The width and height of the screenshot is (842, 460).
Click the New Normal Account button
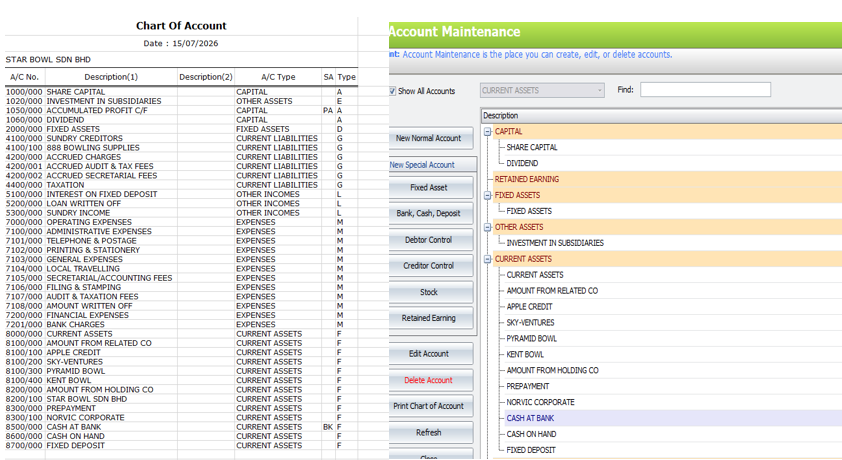tap(429, 138)
